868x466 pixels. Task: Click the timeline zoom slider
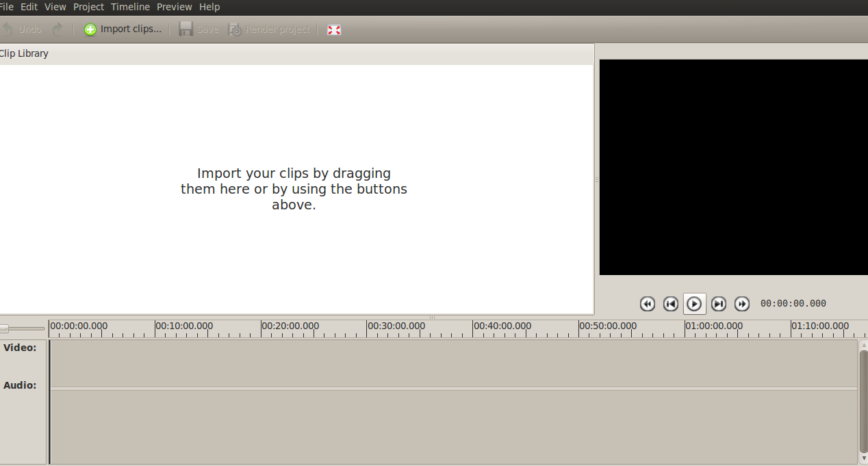(x=23, y=328)
